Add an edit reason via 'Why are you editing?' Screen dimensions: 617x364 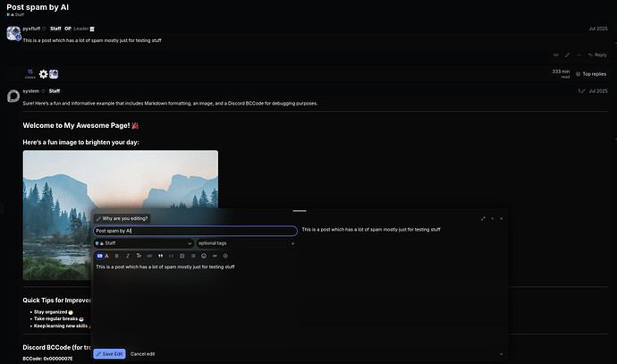pos(122,218)
